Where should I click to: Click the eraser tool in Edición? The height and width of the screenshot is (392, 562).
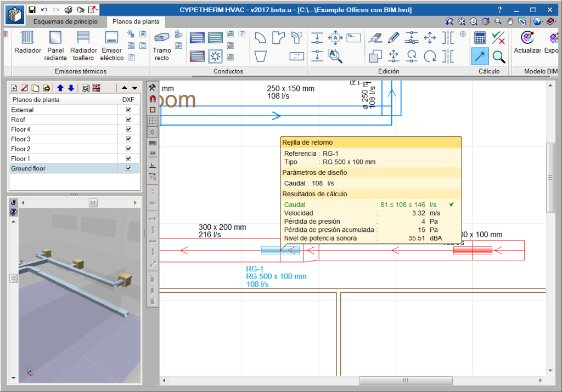(375, 37)
